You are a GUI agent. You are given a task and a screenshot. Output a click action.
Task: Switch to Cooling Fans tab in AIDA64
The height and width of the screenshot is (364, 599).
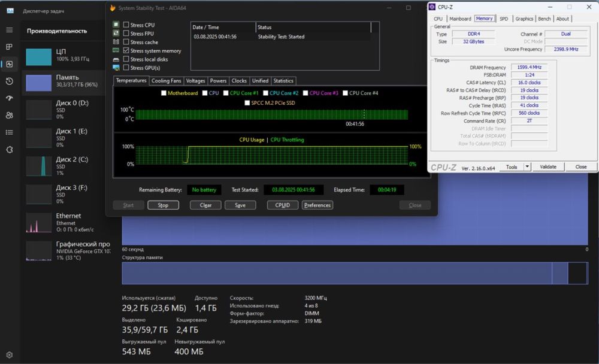tap(166, 81)
